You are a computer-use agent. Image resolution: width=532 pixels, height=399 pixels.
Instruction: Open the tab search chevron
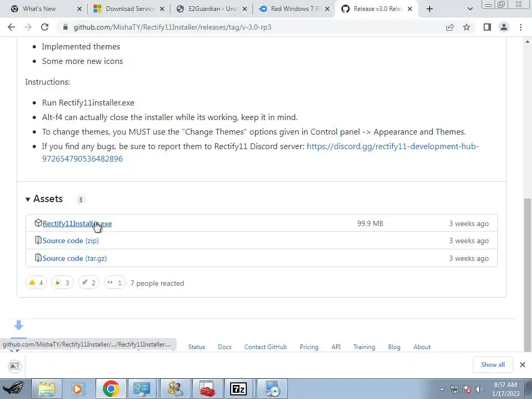(x=470, y=9)
